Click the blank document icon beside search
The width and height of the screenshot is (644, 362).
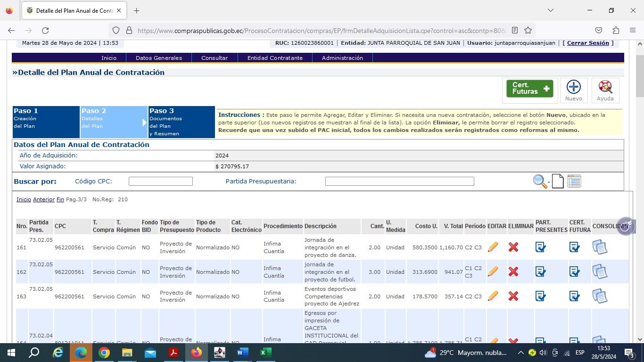pos(558,181)
